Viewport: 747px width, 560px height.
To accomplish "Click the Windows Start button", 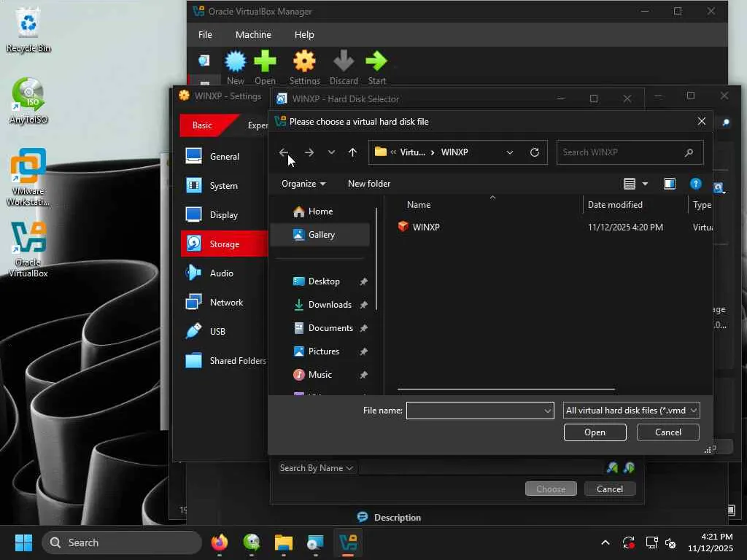I will pyautogui.click(x=23, y=542).
